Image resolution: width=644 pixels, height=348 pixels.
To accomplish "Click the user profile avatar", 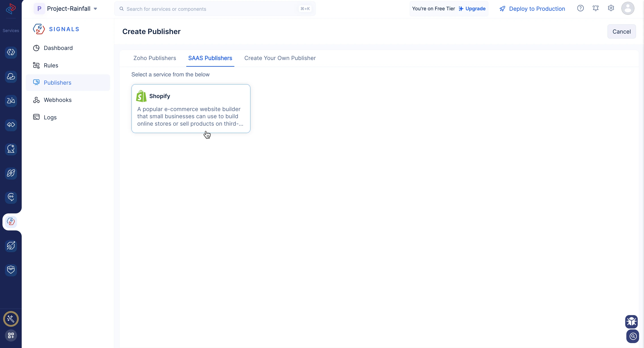I will [x=627, y=9].
